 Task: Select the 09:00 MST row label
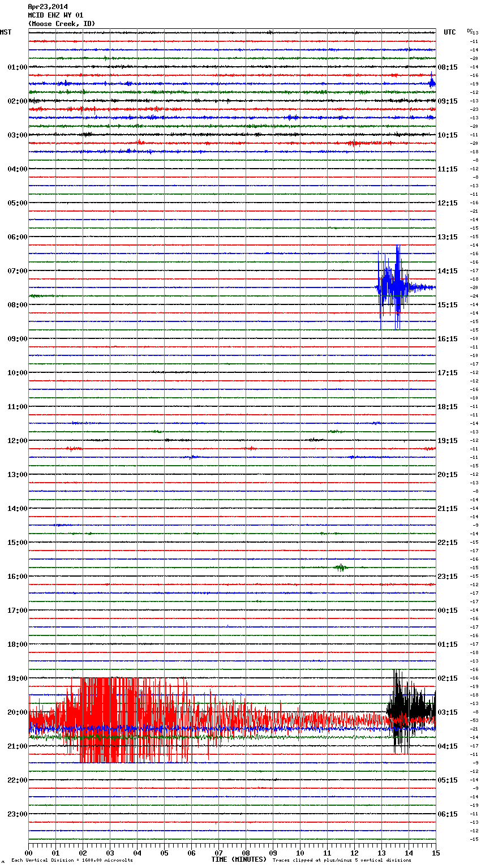(18, 339)
